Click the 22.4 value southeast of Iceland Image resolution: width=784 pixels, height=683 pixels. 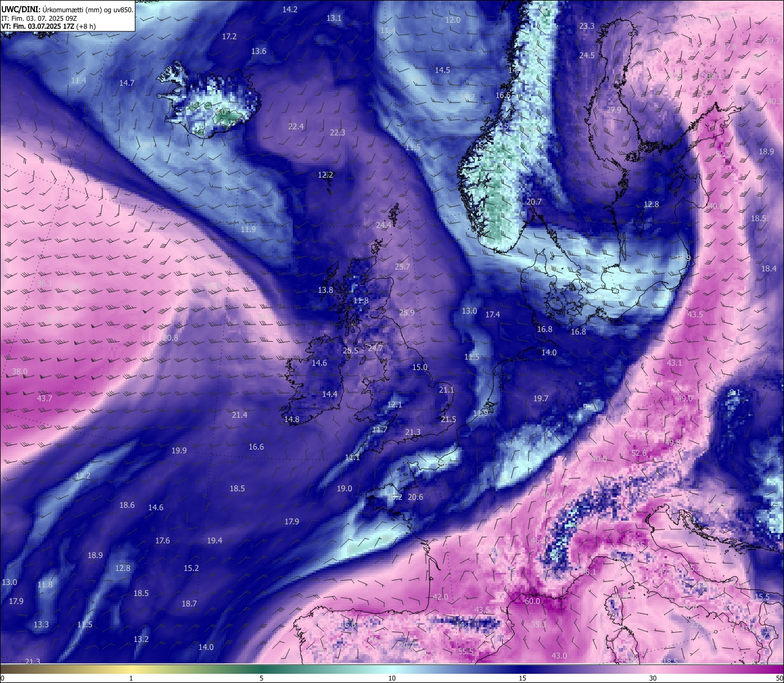click(x=296, y=126)
